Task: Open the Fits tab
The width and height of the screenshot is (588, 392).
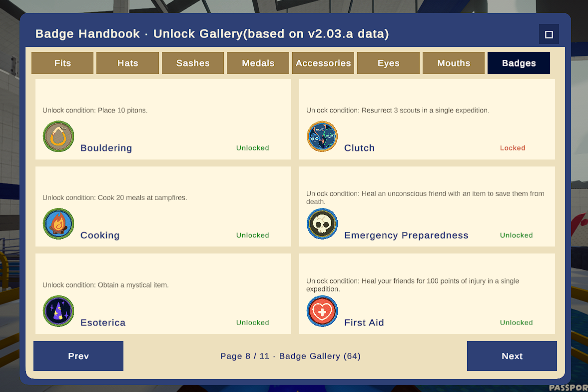Action: click(x=62, y=63)
